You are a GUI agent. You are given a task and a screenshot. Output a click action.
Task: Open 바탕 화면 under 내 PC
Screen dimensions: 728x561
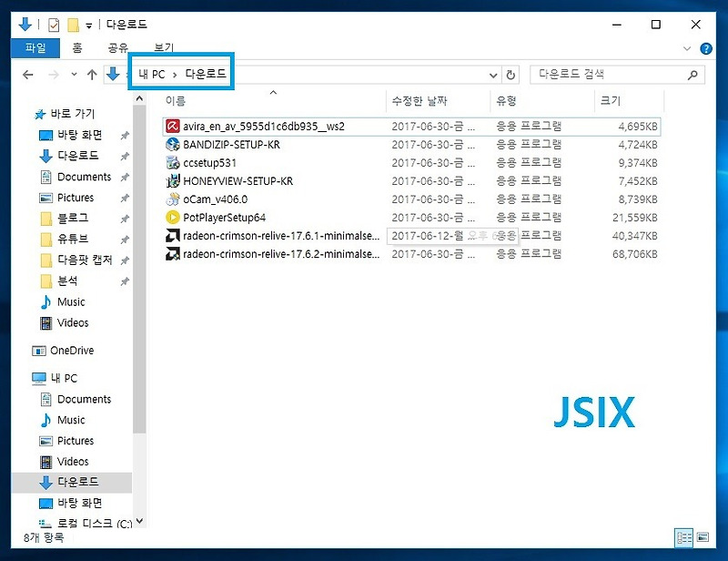71,503
